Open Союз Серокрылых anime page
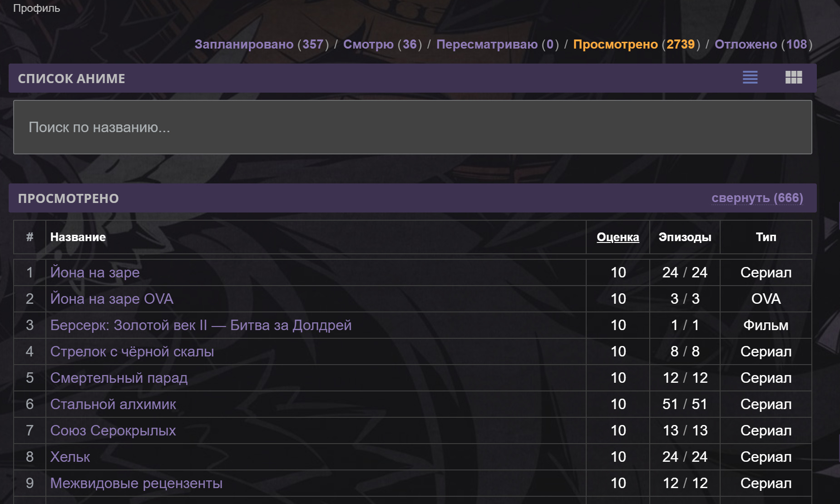 click(x=113, y=430)
